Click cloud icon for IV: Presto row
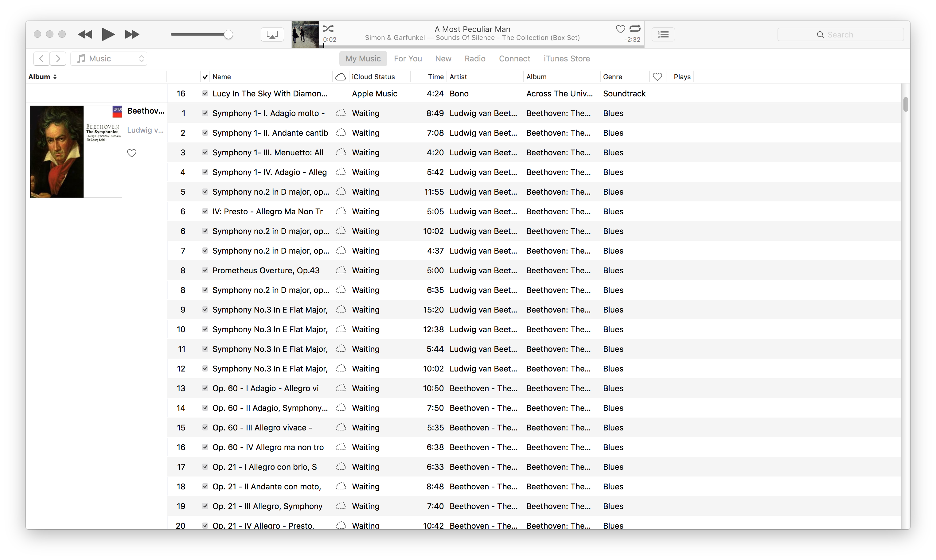Screen dimensions: 936x560 (341, 211)
